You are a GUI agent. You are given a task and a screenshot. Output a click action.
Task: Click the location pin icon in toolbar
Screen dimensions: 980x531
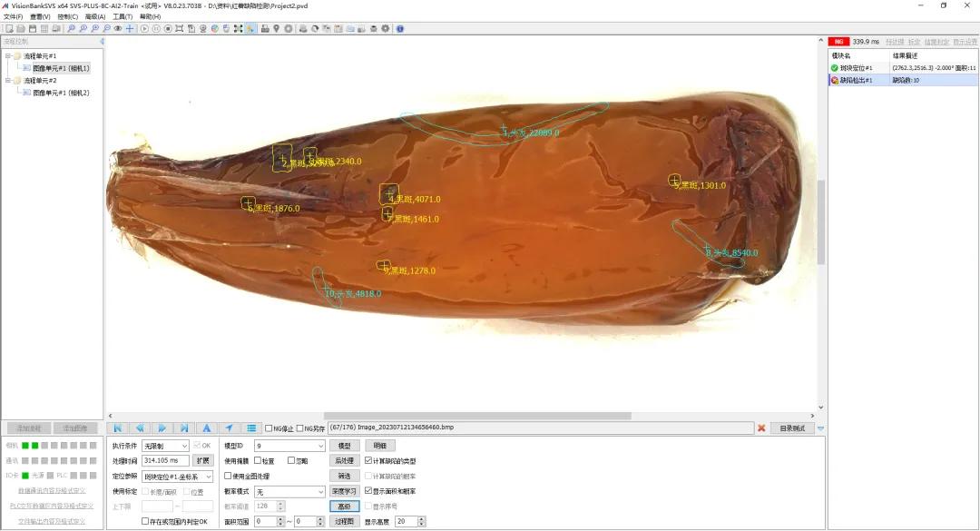coord(276,29)
